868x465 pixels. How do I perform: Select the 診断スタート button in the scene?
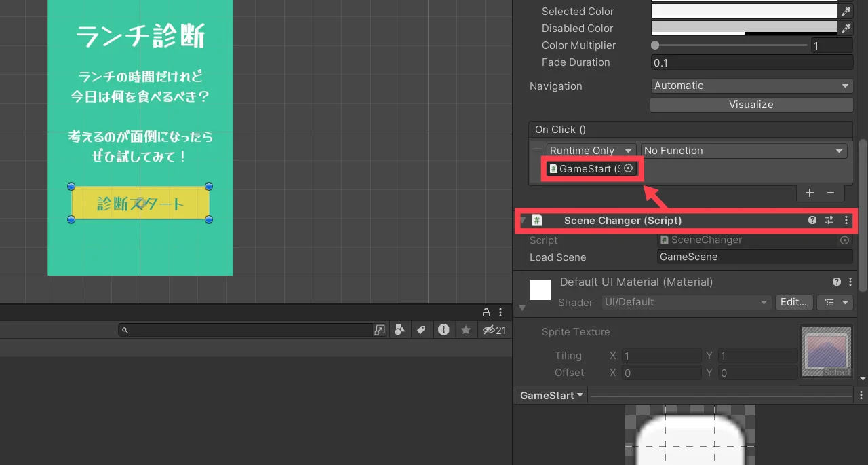(140, 204)
